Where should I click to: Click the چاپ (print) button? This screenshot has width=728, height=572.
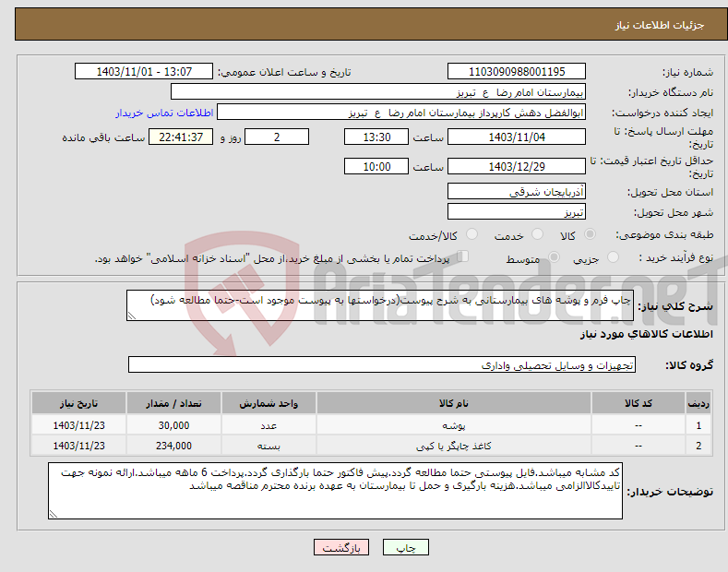(405, 548)
